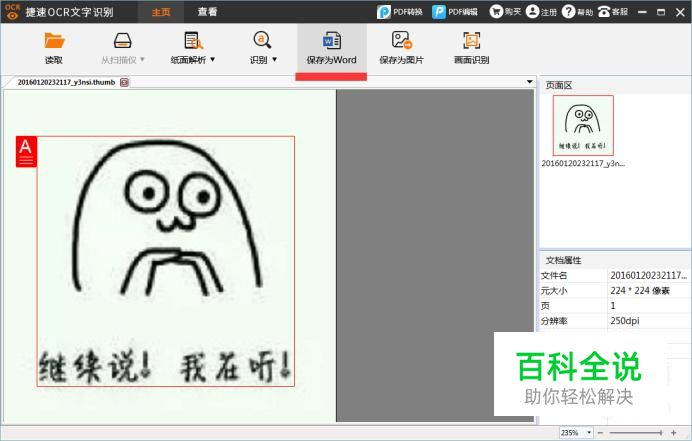The height and width of the screenshot is (441, 692).
Task: Click the OCR app logo
Action: [x=12, y=11]
